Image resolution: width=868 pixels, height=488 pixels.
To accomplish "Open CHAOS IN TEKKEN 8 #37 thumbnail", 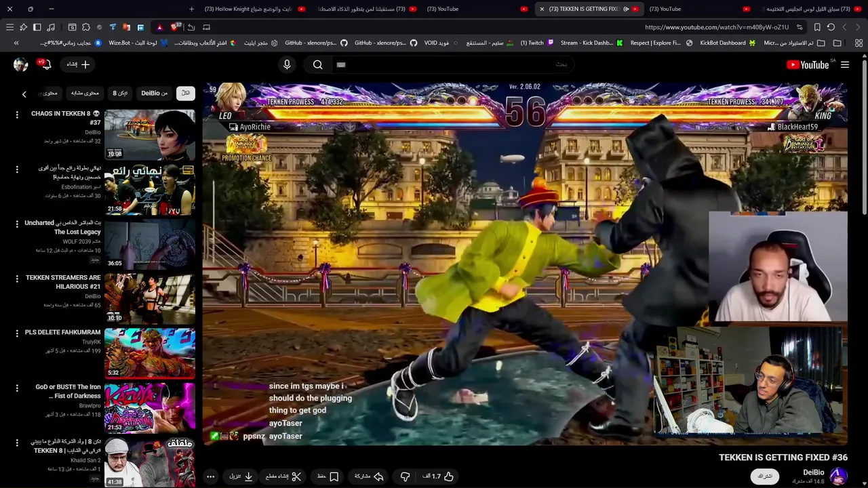I will tap(149, 134).
